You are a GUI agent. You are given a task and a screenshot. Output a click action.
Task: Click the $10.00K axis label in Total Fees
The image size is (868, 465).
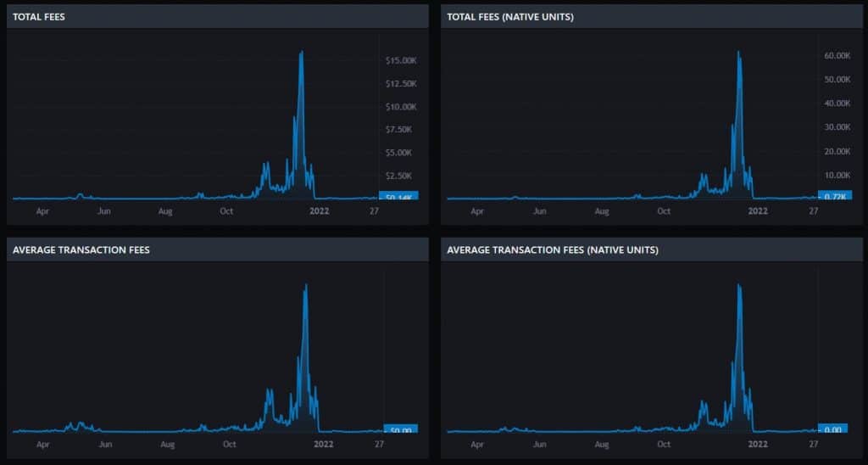click(x=401, y=106)
